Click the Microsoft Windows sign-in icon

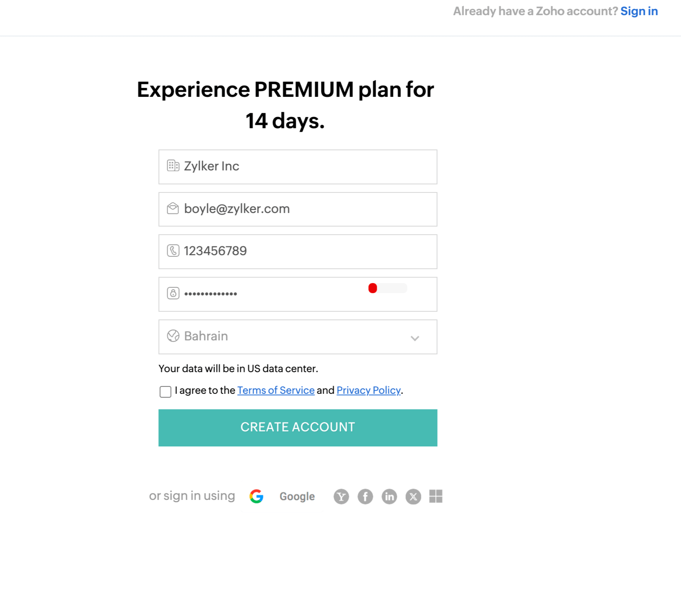pyautogui.click(x=436, y=496)
